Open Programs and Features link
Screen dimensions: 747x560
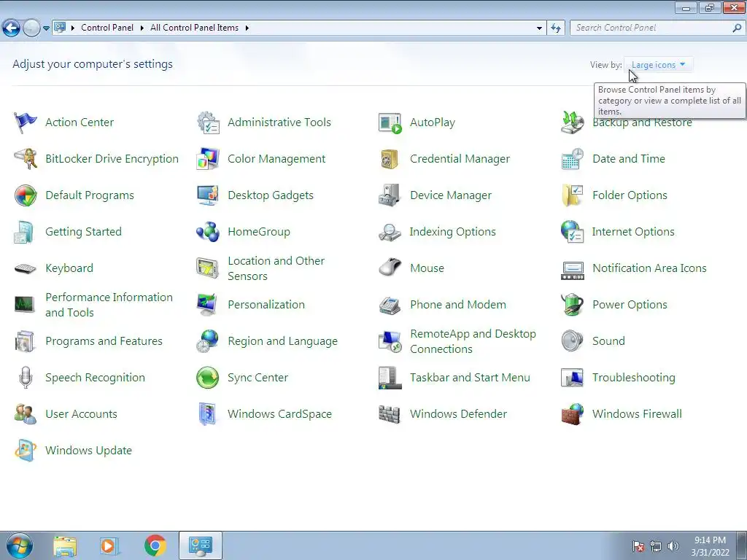tap(104, 341)
